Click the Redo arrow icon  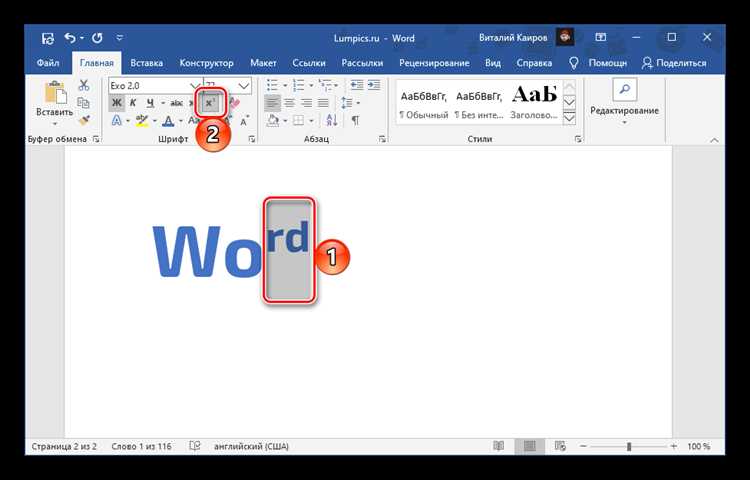97,38
